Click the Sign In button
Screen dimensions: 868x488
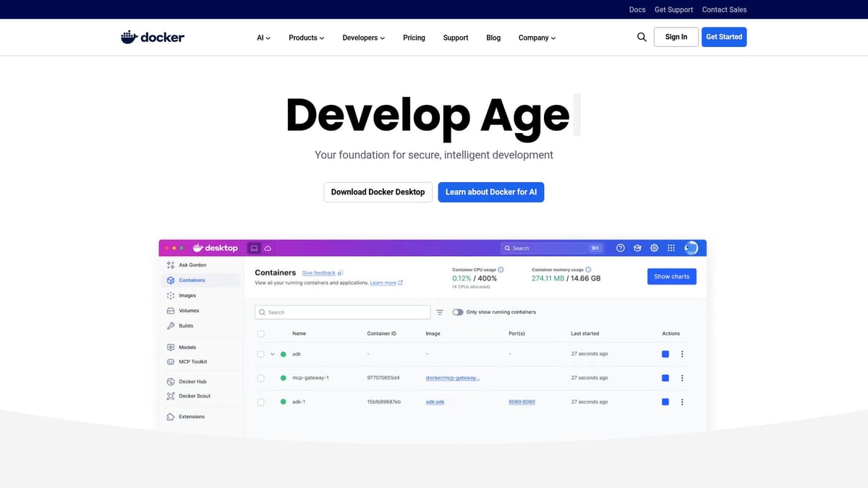point(676,37)
